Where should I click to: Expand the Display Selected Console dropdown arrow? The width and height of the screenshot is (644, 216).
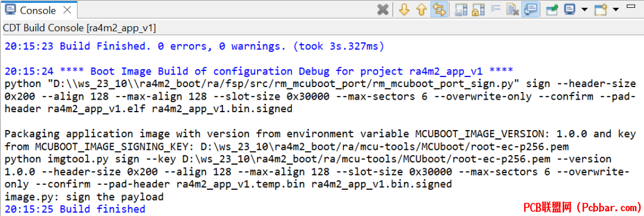coord(584,10)
